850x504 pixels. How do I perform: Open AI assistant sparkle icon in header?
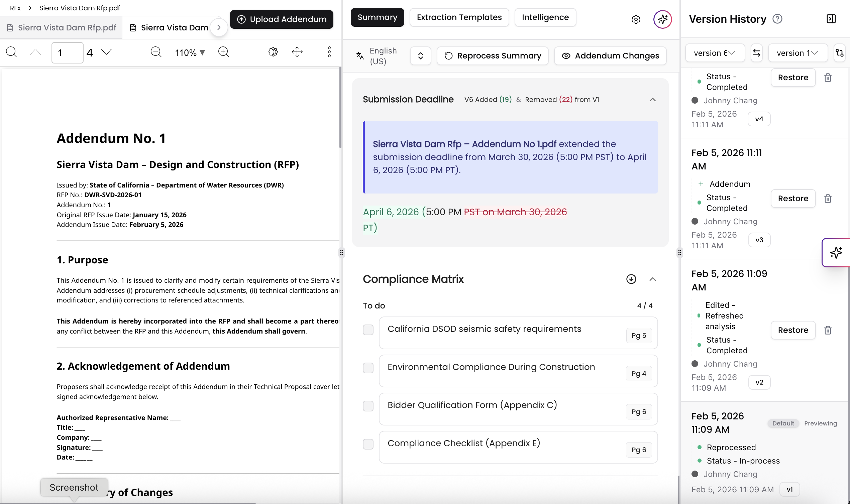662,19
